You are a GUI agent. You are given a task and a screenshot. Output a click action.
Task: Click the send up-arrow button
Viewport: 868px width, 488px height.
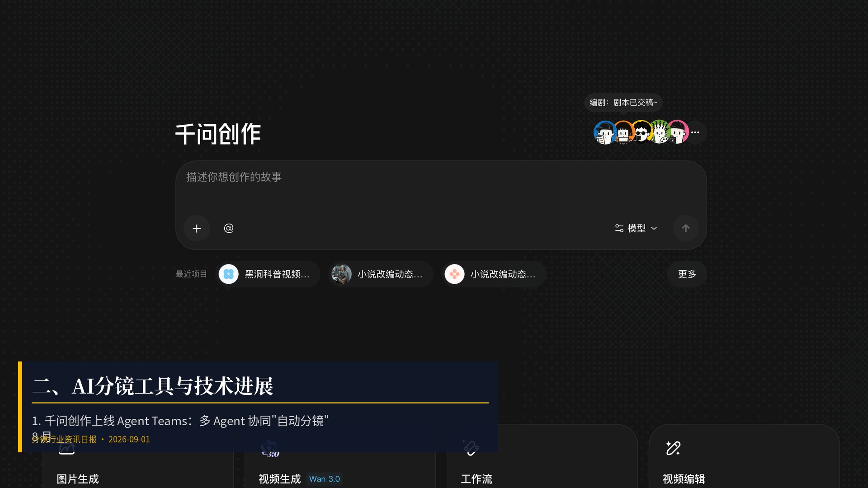click(686, 229)
